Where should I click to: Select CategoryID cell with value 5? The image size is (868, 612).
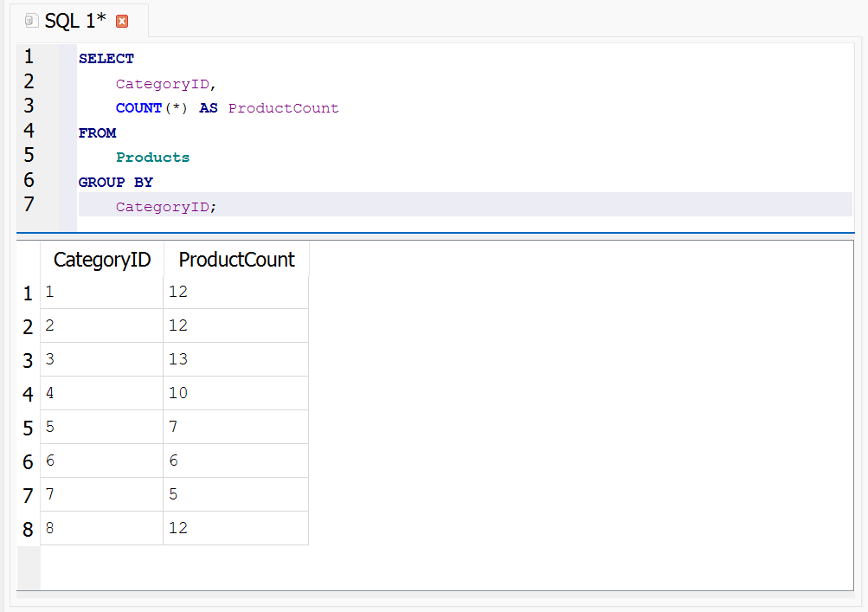pos(101,427)
